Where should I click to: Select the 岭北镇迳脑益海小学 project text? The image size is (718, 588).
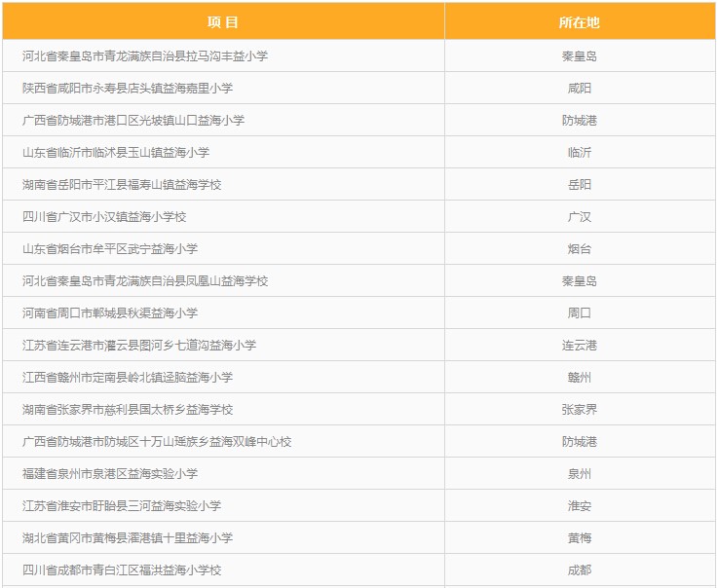point(128,377)
